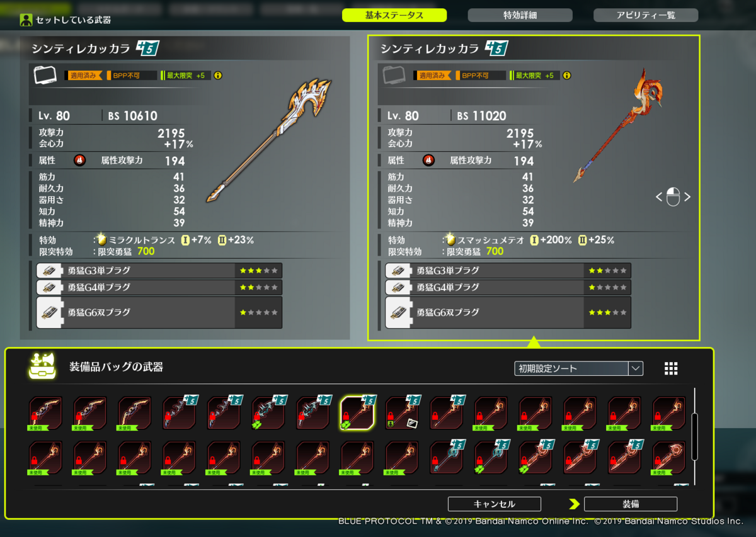Click the 装備 equip button
The width and height of the screenshot is (756, 537).
(631, 504)
